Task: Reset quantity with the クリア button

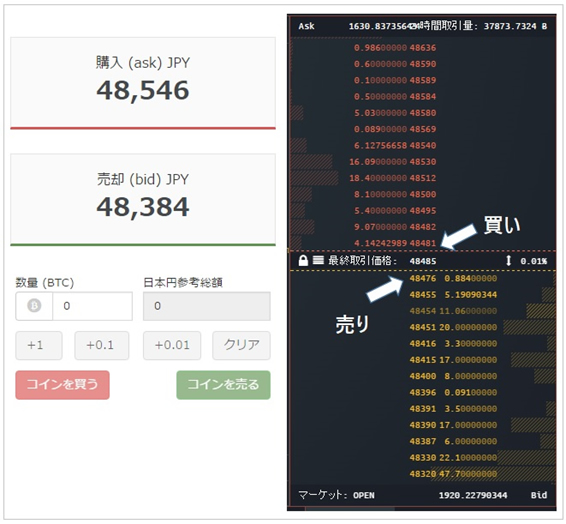Action: pyautogui.click(x=241, y=345)
